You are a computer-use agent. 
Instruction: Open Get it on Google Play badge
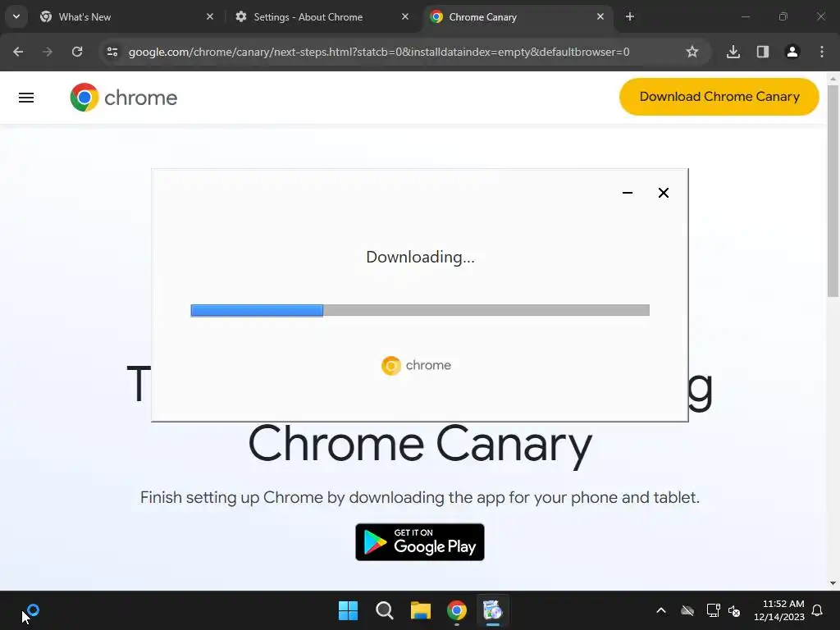click(420, 542)
